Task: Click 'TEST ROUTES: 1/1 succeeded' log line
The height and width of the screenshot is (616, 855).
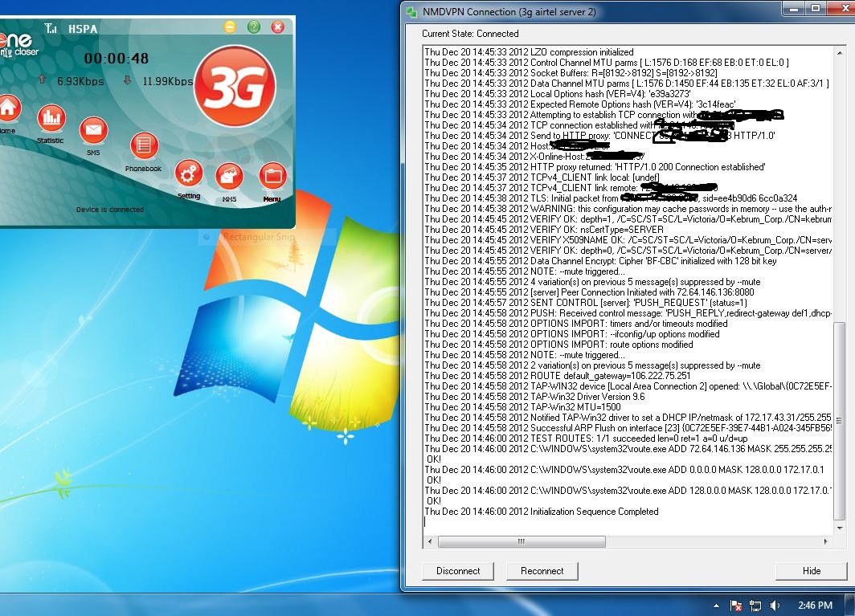Action: [x=586, y=439]
